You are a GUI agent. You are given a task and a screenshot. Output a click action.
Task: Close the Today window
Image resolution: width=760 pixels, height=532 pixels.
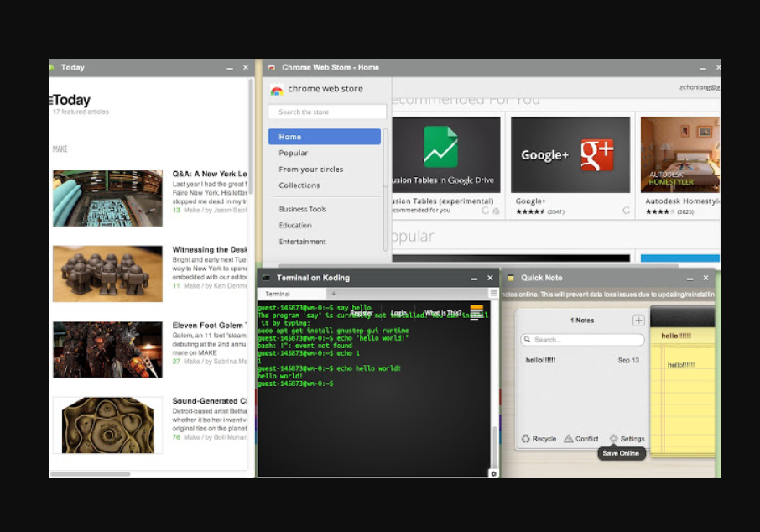tap(246, 68)
